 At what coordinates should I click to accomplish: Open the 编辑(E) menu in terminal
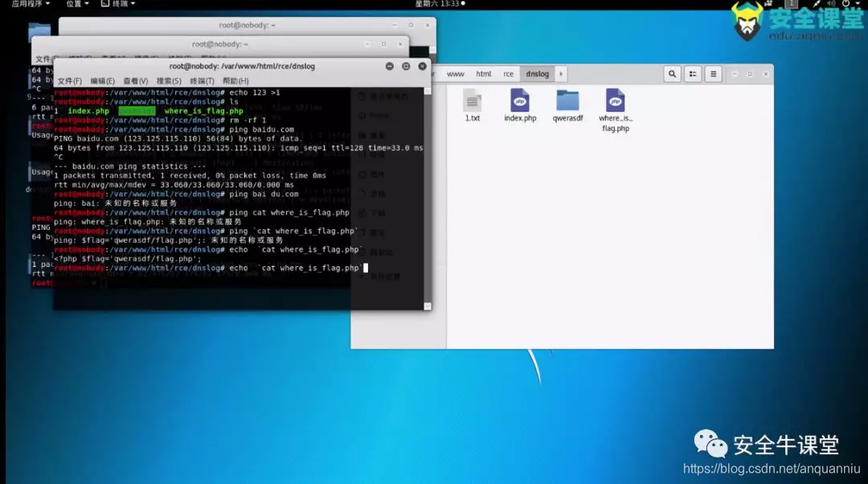coord(102,81)
